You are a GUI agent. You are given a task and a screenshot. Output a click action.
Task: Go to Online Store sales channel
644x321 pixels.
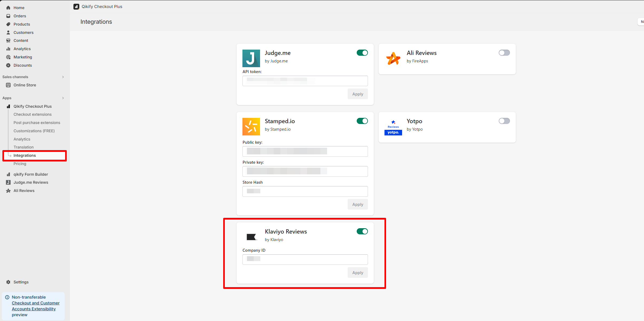tap(25, 85)
